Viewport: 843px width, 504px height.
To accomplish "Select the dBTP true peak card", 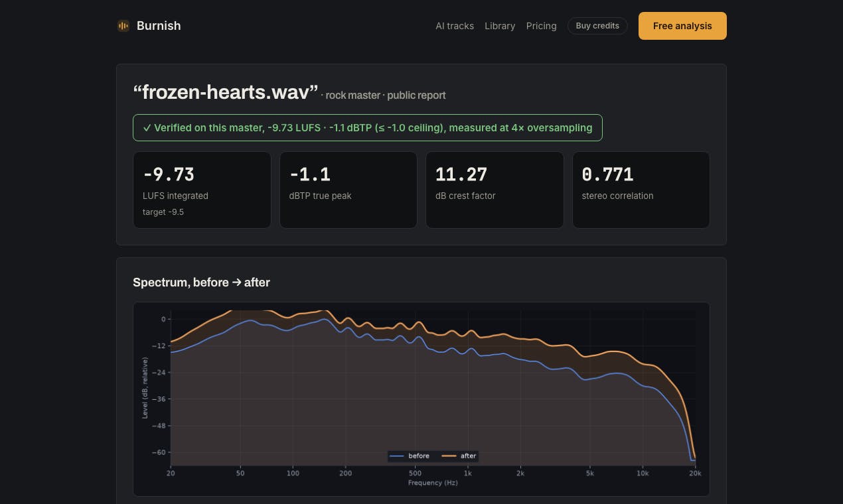I will [348, 190].
